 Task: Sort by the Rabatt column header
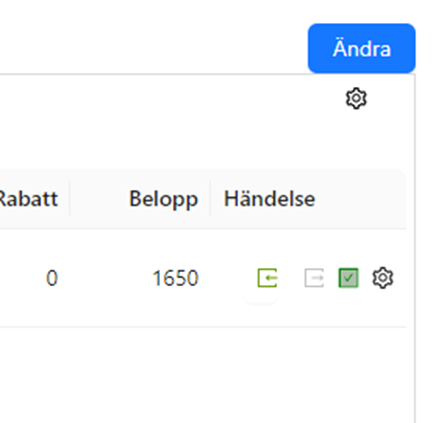click(29, 199)
